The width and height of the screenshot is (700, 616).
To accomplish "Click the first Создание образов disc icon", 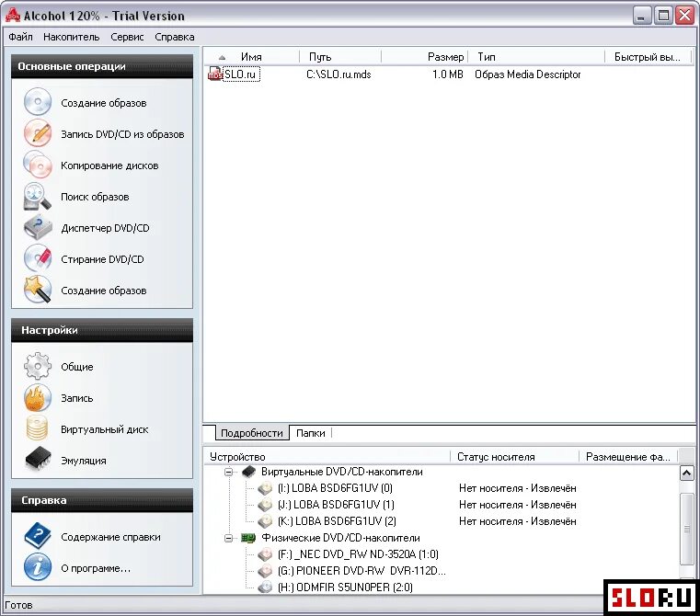I will click(x=38, y=102).
